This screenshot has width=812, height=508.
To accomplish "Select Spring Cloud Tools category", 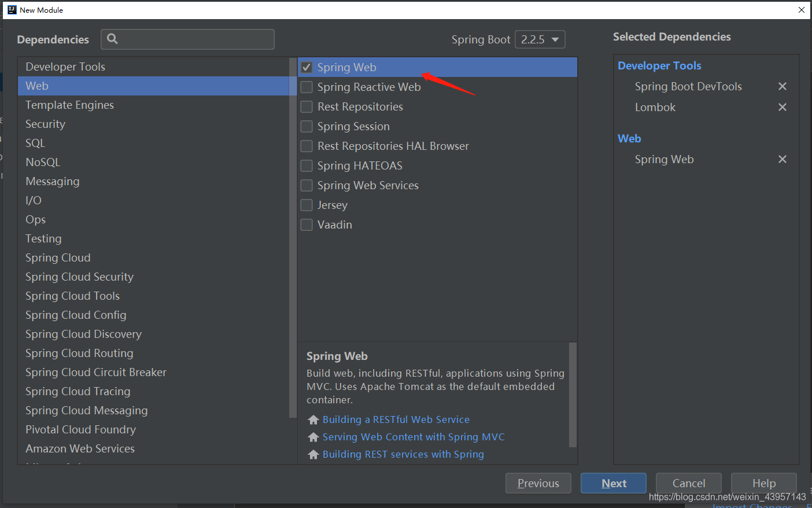I will [x=153, y=296].
